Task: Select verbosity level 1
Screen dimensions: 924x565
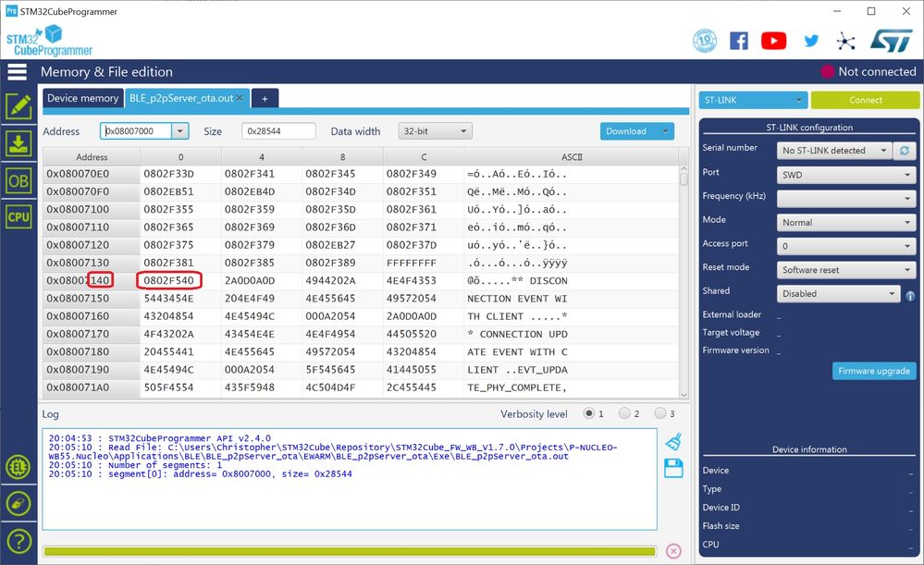Action: coord(588,413)
